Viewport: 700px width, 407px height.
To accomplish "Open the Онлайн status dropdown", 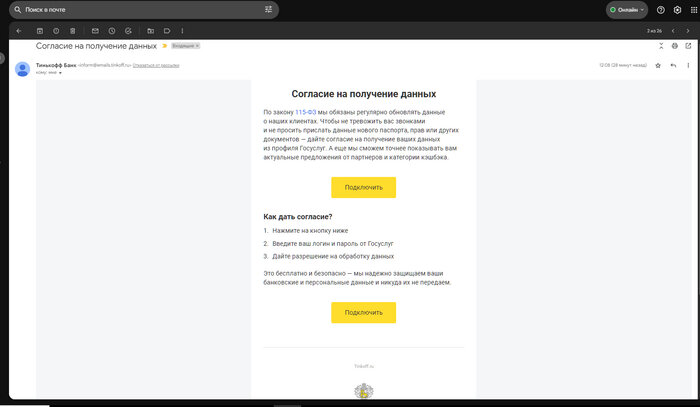I will 627,10.
